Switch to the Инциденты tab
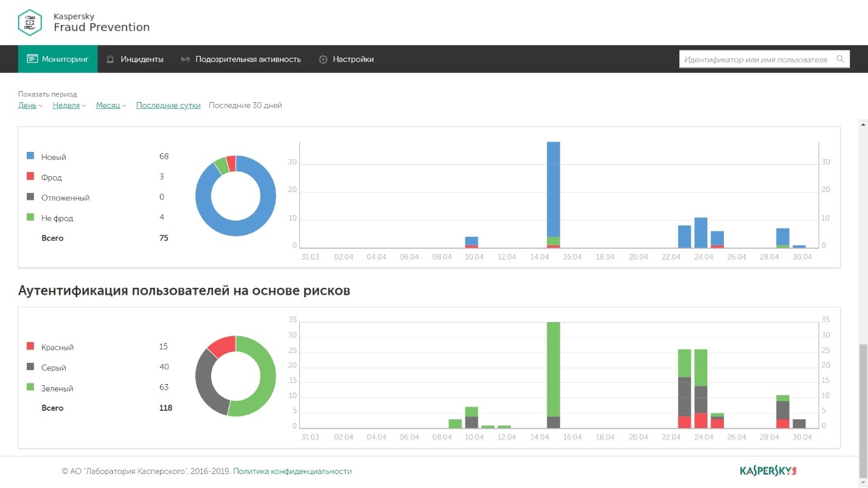Viewport: 868px width, 488px height. point(135,59)
